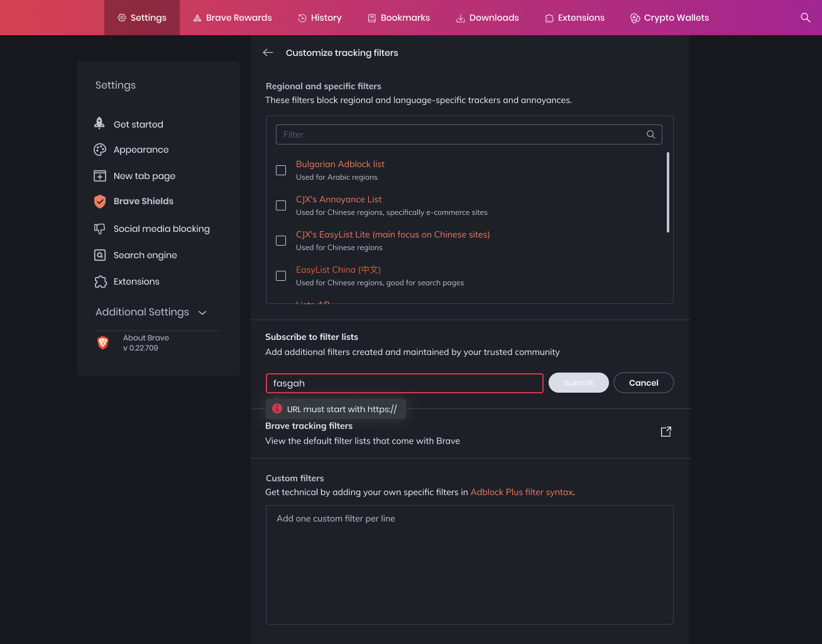Open New tab page settings label
Screen dimensions: 822x644
(x=145, y=176)
